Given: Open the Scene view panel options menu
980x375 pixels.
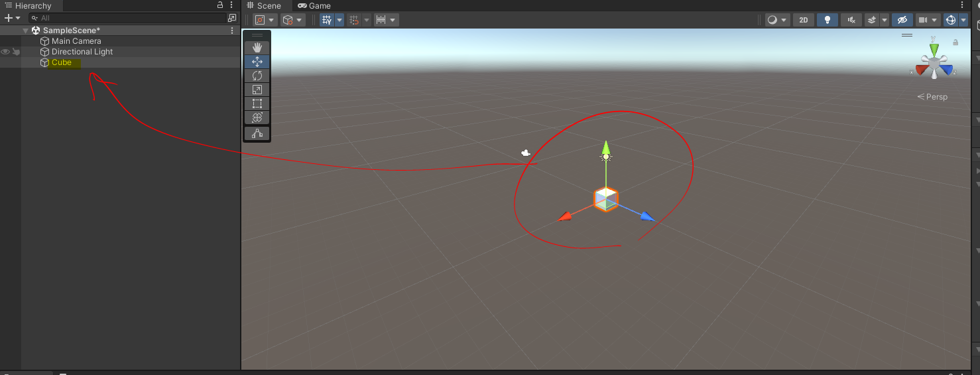Looking at the screenshot, I should coord(962,5).
